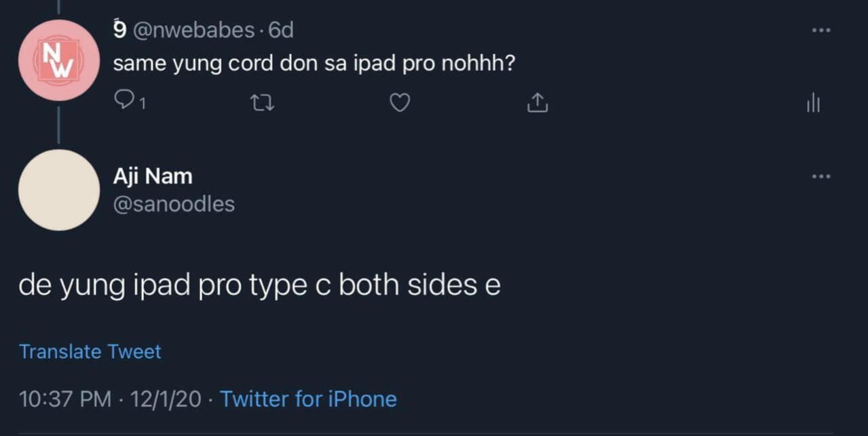Select the "de yung ipad pro" tweet text
This screenshot has height=436, width=868.
pos(259,285)
